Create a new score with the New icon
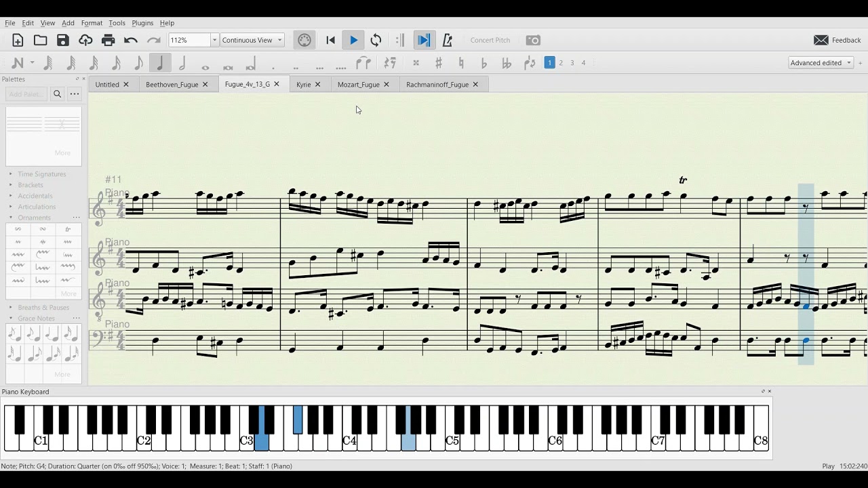 coord(18,41)
